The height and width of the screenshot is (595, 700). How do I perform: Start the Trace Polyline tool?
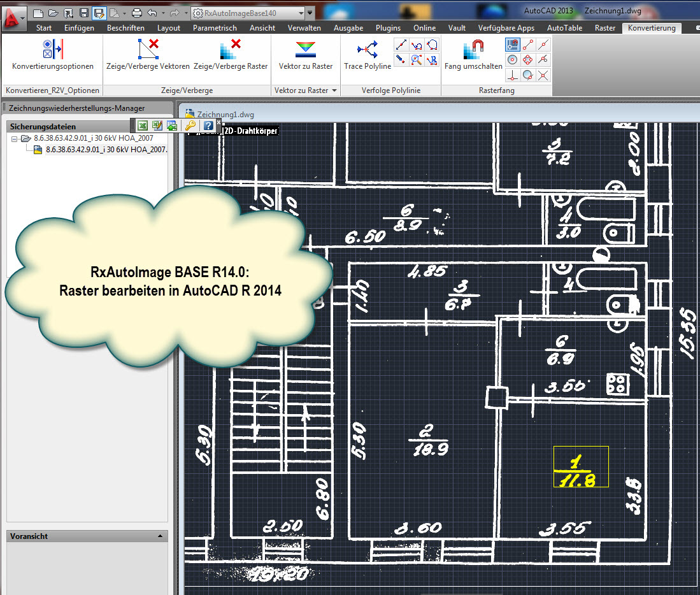[x=368, y=55]
